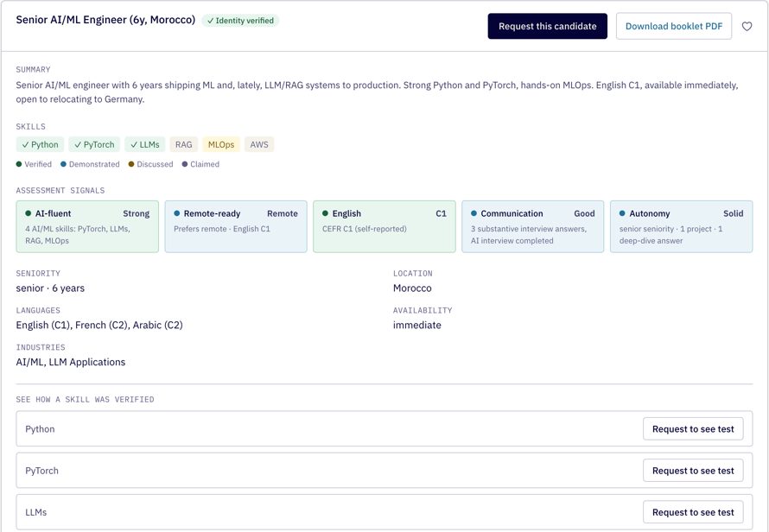The width and height of the screenshot is (769, 532).
Task: Click the 'immediate' availability value
Action: tap(416, 325)
